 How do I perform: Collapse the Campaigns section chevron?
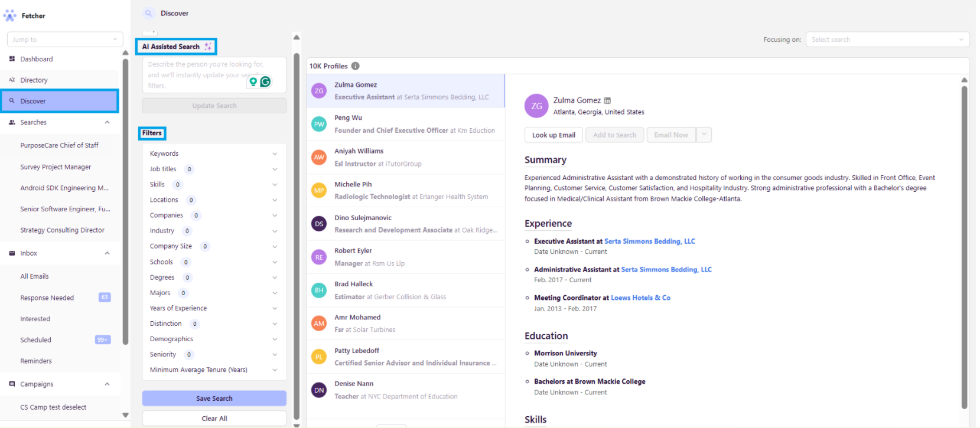(107, 384)
